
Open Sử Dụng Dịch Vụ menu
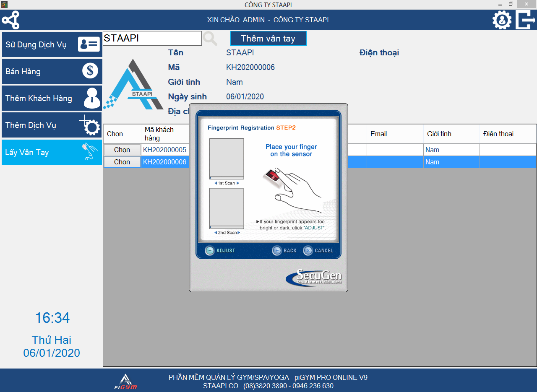52,44
